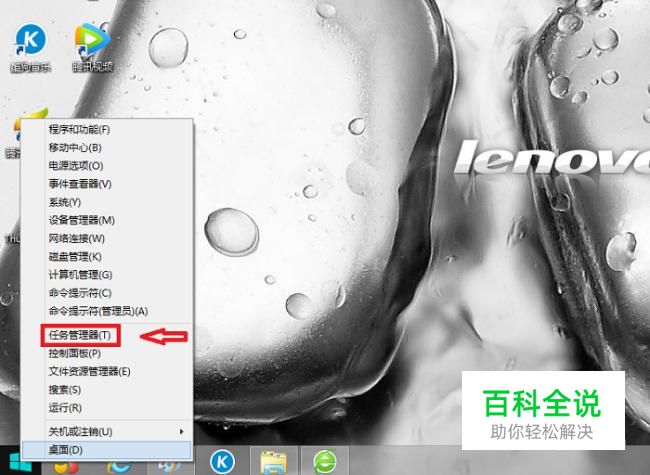The image size is (650, 475).
Task: Select 移动中心(B) menu entry
Action: (107, 148)
